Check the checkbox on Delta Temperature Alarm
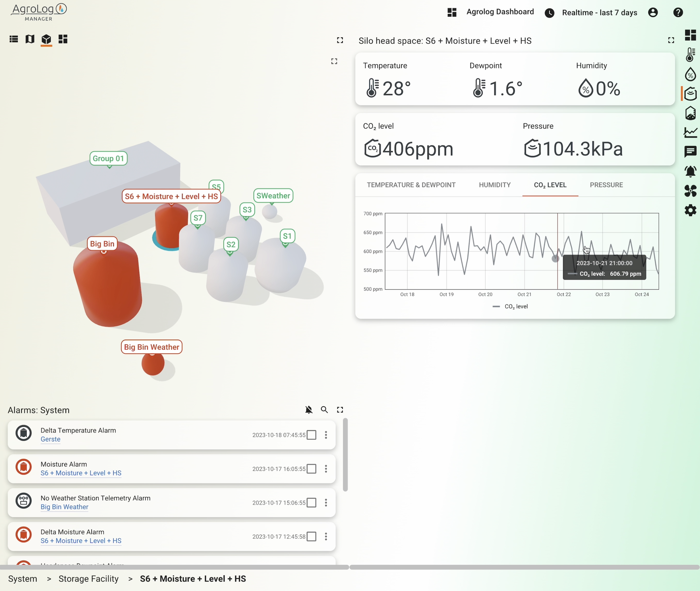700x591 pixels. [311, 435]
